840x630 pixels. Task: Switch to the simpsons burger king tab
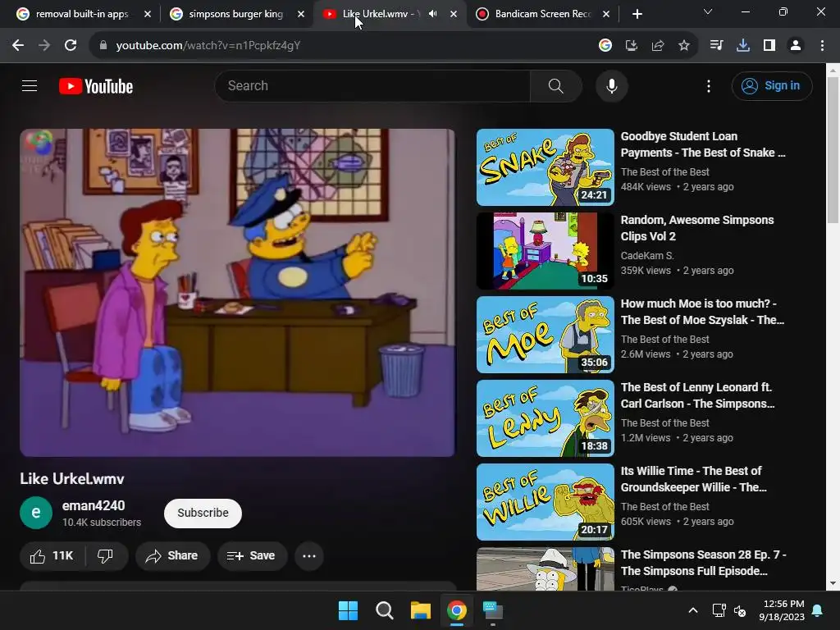235,14
